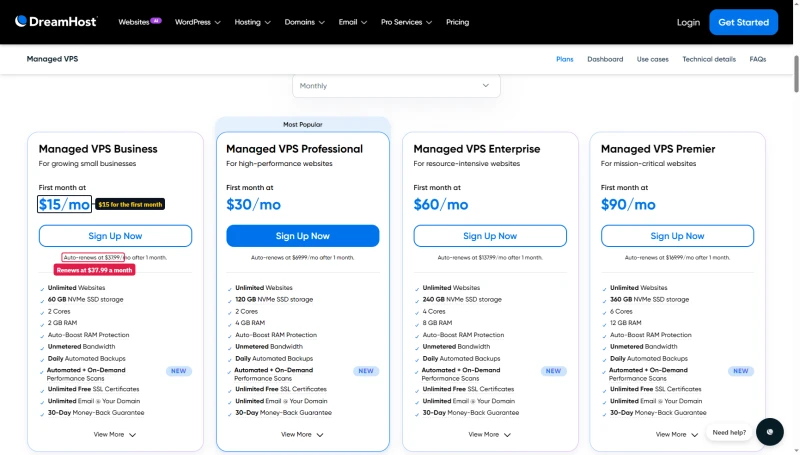Jump to the Use cases section
The height and width of the screenshot is (455, 800).
652,59
